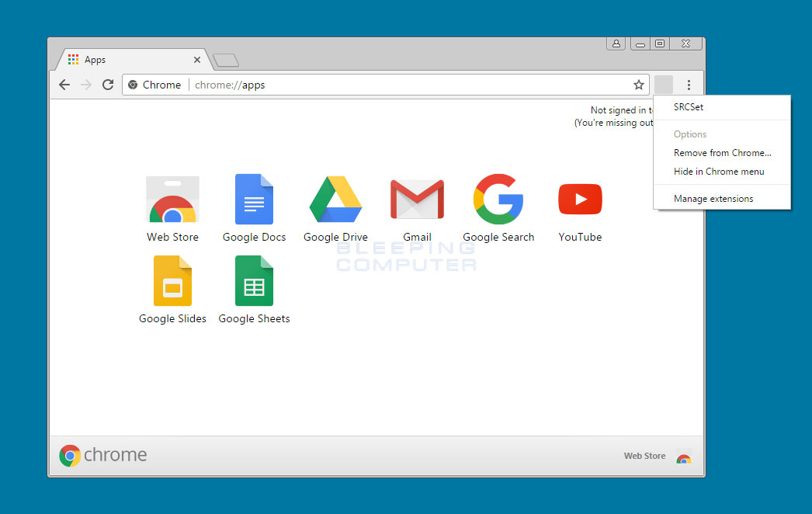Open the people/profile button in title bar
Screen dimensions: 812x514
pos(616,43)
